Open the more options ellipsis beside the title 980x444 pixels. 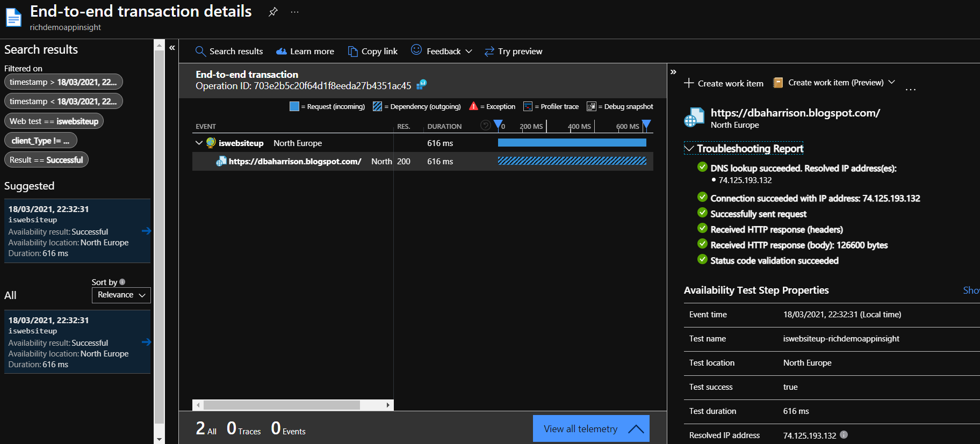[294, 12]
